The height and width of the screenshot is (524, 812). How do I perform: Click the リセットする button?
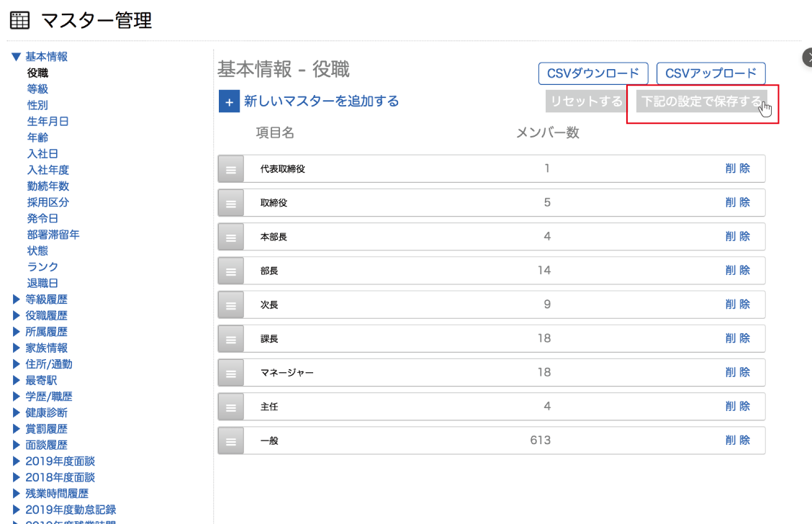[x=585, y=101]
